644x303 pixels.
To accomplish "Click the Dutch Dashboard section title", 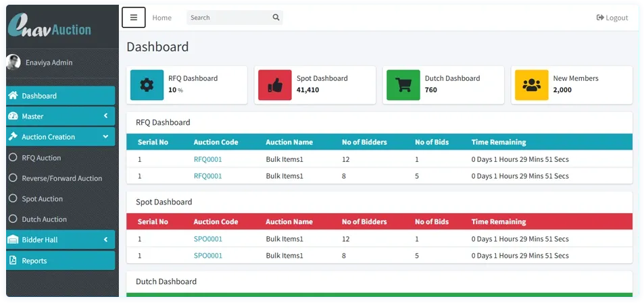I will [166, 281].
